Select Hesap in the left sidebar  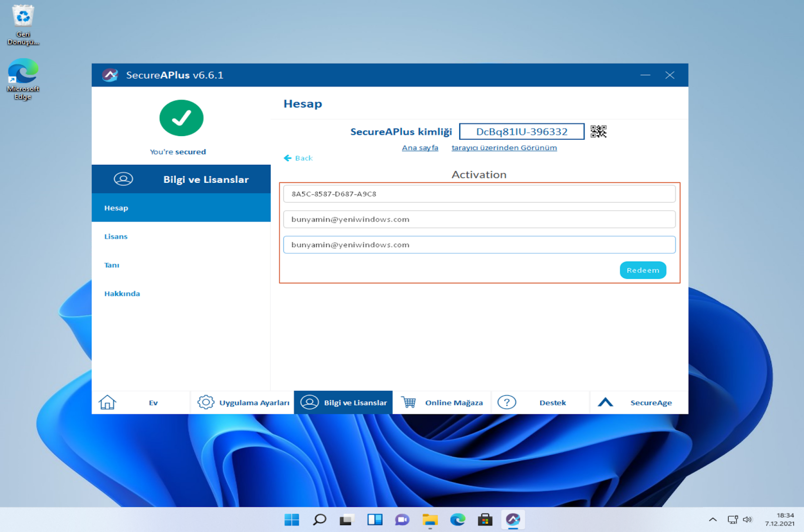pos(181,207)
